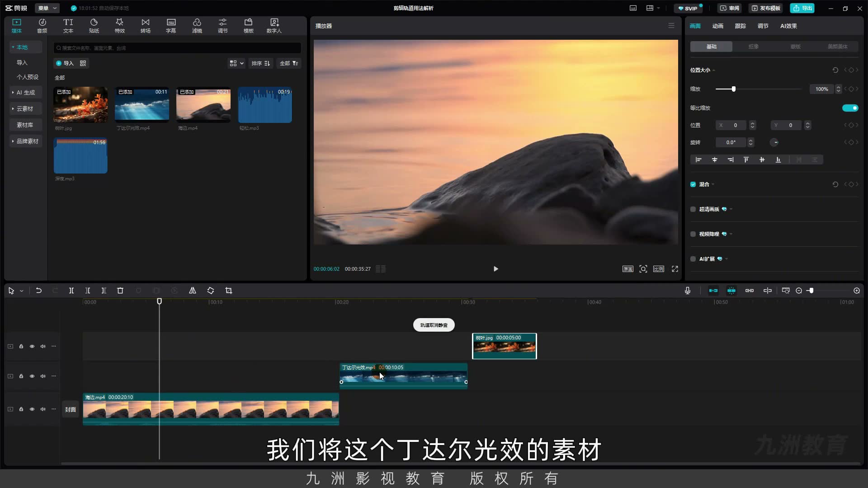868x488 pixels.
Task: Adjust the 缩放 scale slider
Action: (734, 89)
